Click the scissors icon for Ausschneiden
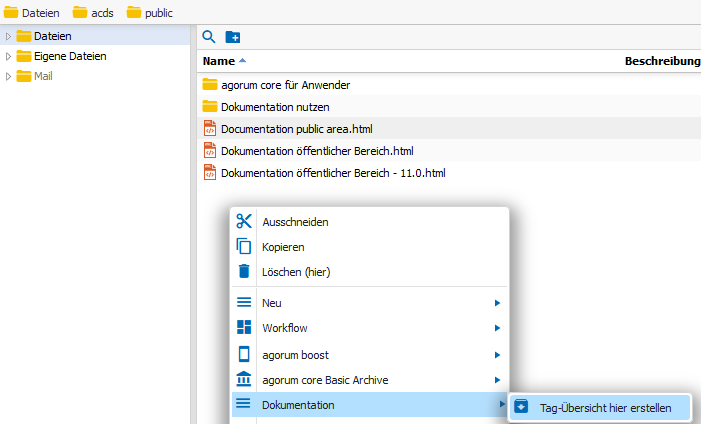The width and height of the screenshot is (701, 424). (x=244, y=221)
